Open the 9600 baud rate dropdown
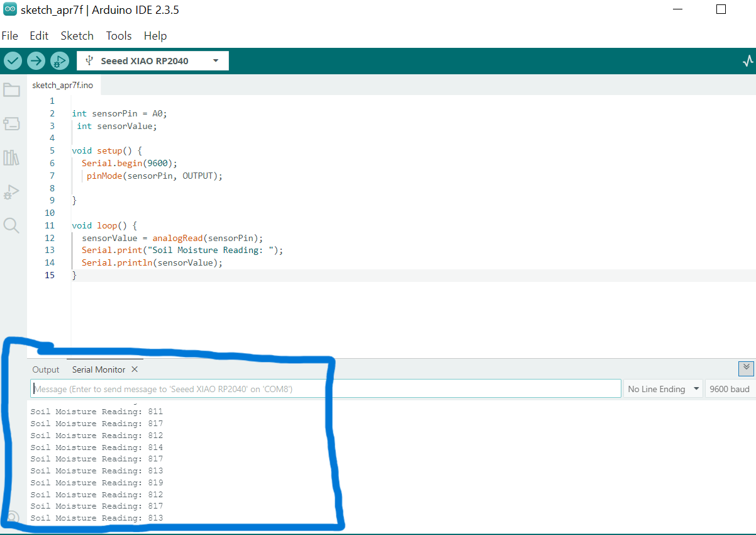 tap(730, 389)
